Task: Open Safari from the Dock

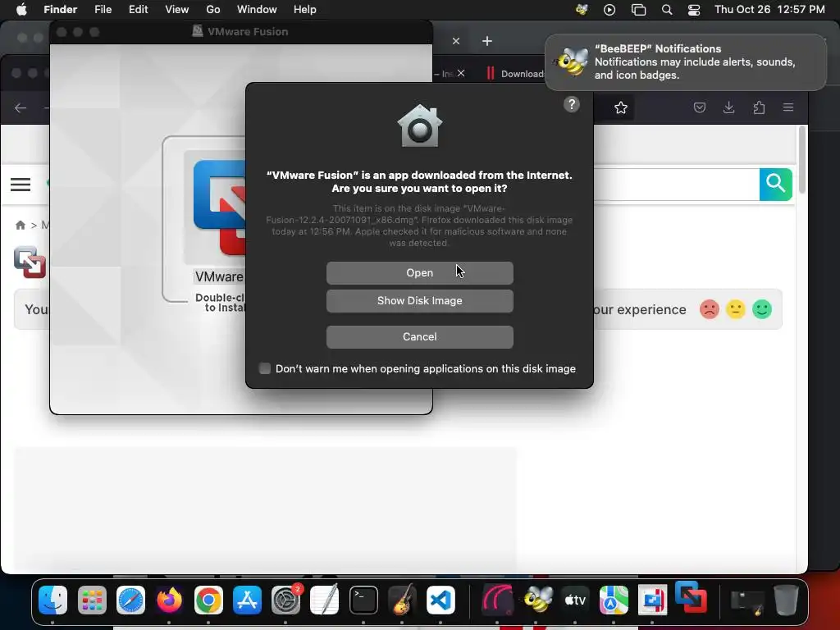Action: [130, 600]
